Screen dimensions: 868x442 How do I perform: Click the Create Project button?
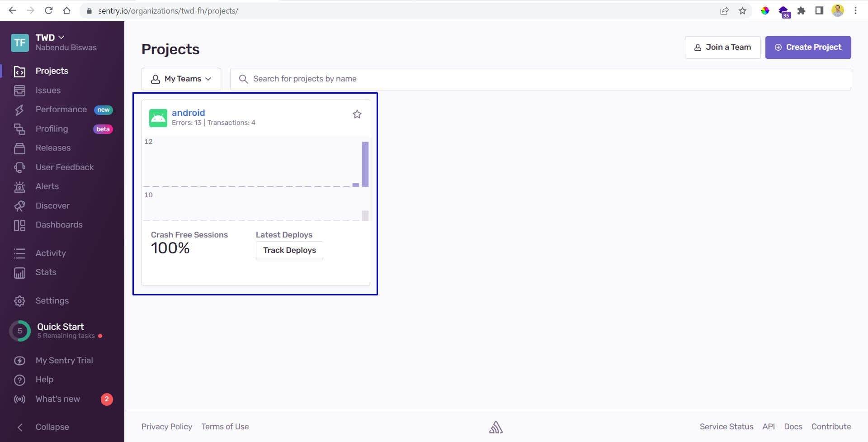808,48
